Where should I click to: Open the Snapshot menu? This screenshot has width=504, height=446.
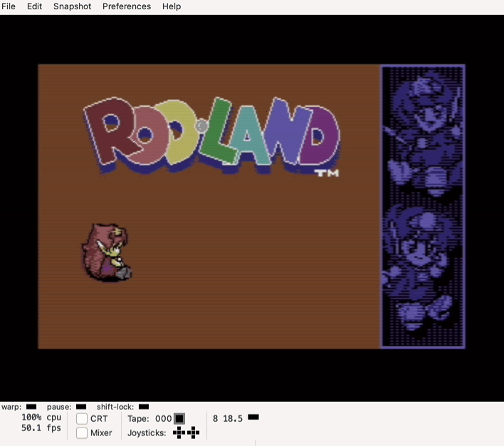(x=72, y=6)
